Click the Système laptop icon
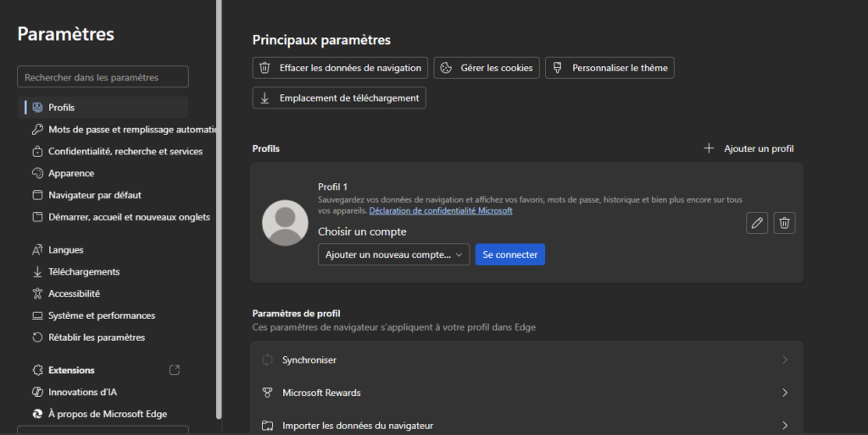This screenshot has height=435, width=868. click(37, 315)
